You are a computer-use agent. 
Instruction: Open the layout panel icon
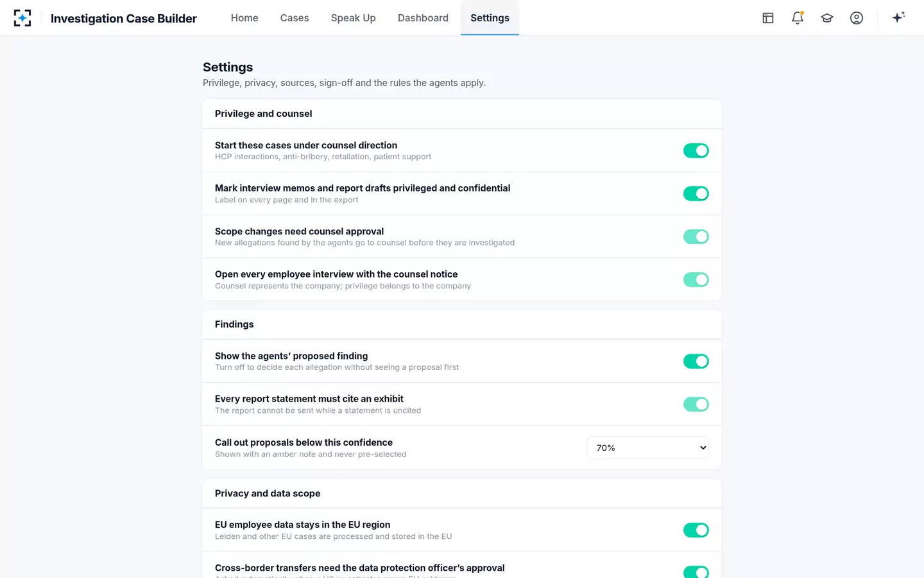coord(768,18)
